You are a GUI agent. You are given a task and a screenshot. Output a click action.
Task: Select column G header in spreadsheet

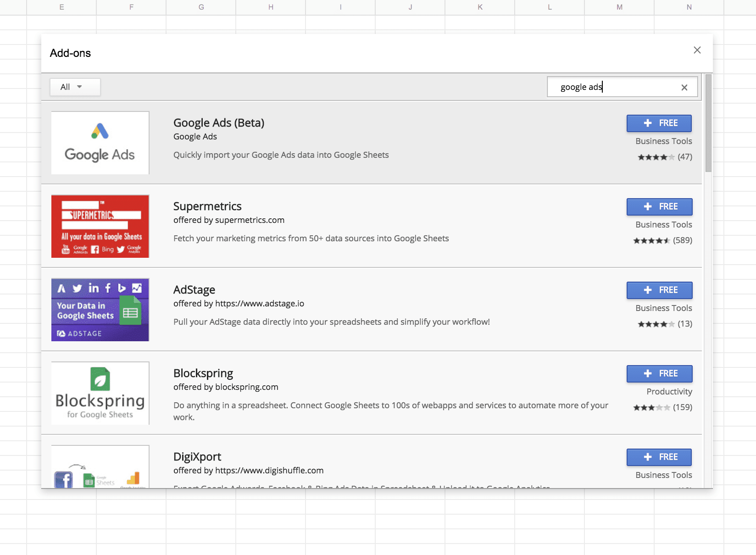(201, 7)
